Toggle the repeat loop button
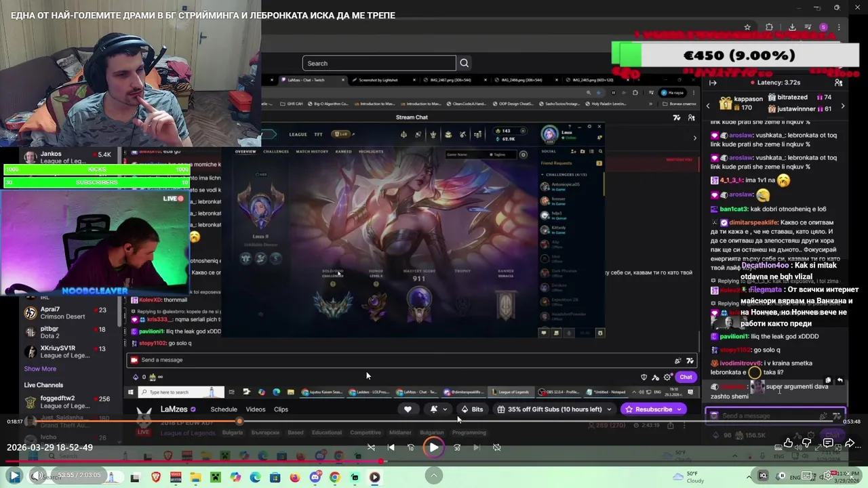Screen dimensions: 868x488 point(496,447)
